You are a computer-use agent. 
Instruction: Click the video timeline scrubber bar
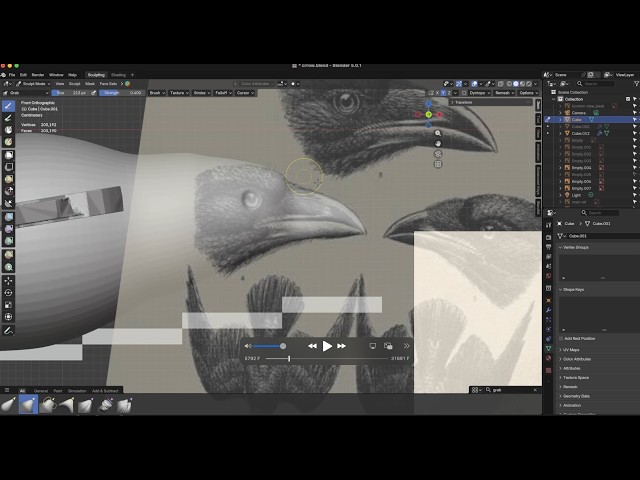(327, 359)
